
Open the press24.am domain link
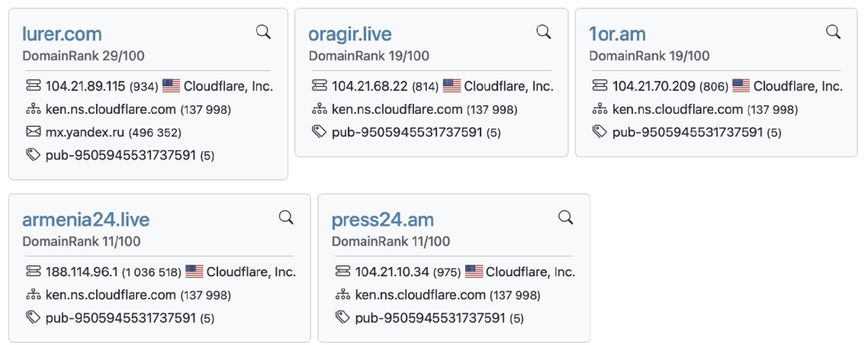point(383,220)
